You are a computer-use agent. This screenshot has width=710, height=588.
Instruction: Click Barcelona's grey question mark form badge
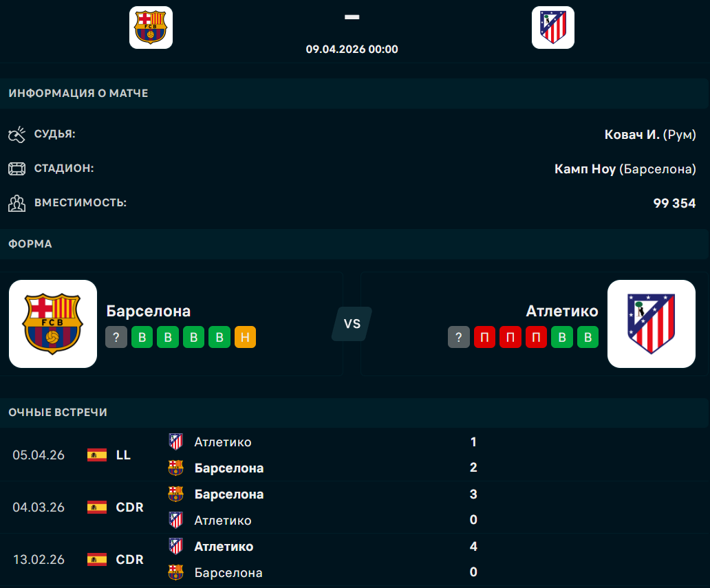(x=116, y=337)
